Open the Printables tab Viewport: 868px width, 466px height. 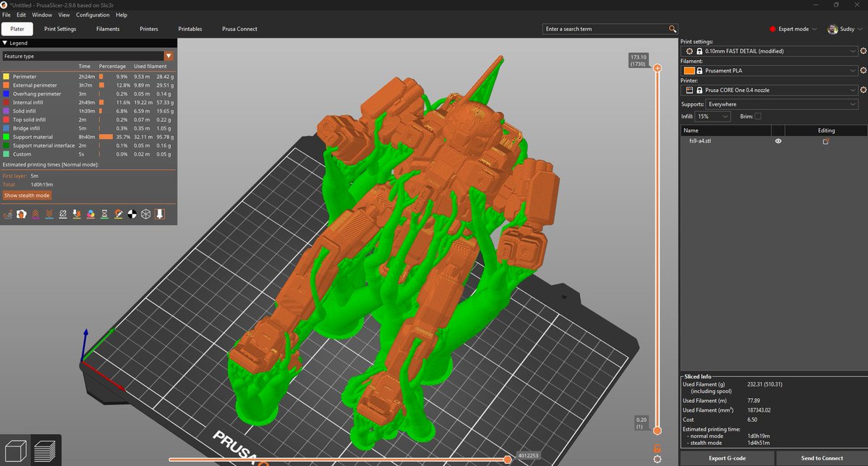pos(190,29)
